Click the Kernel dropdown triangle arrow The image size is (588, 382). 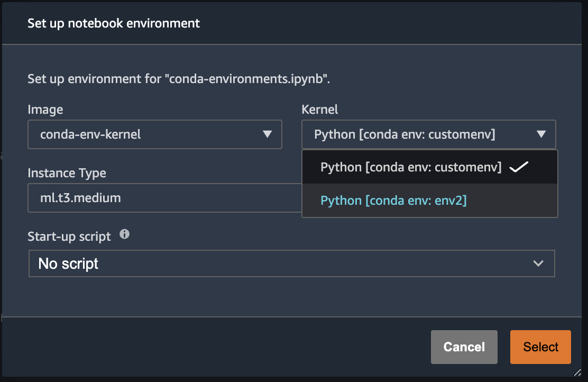coord(541,134)
